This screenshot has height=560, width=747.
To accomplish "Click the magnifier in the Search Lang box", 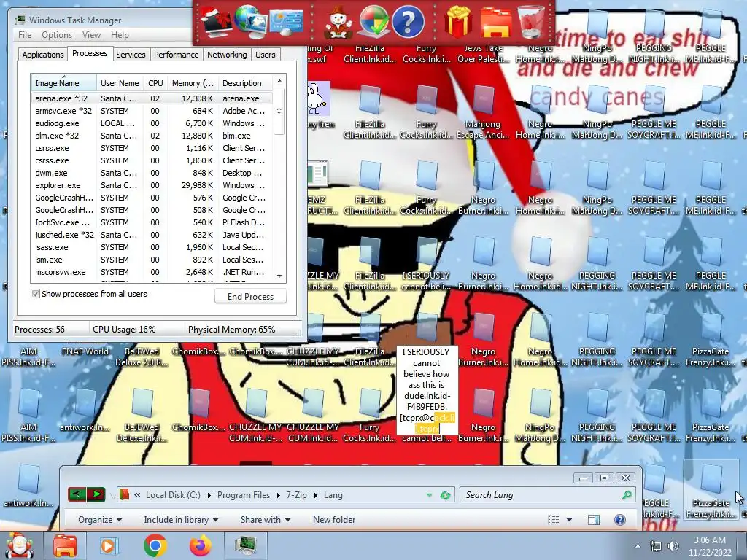I will click(x=627, y=495).
